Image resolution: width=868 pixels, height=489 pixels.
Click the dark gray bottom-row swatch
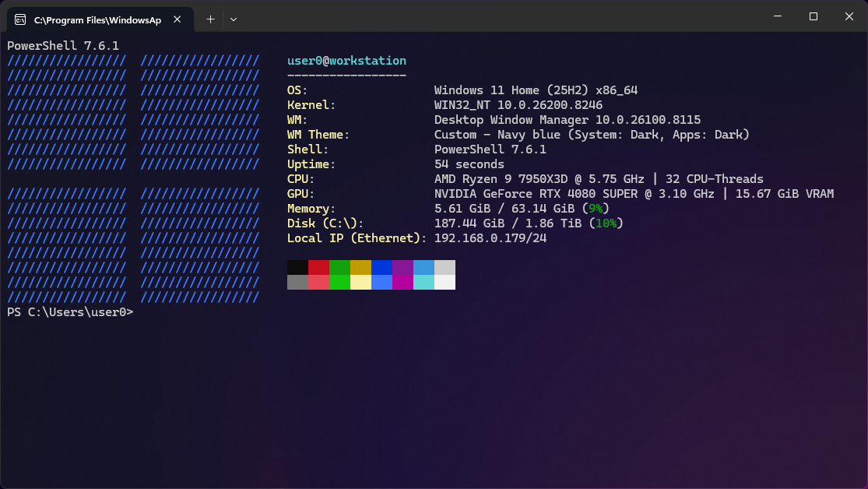(x=298, y=282)
